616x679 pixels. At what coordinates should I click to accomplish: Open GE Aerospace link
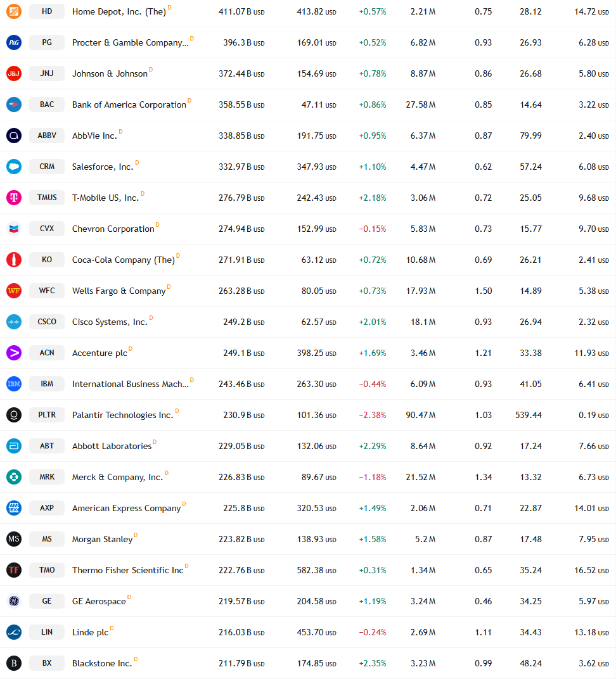[x=99, y=602]
